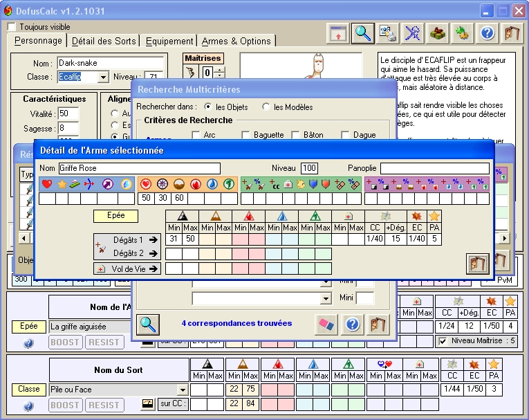Click help icon beside Pile ou Face BOOST
Screen dimensions: 529x420
pos(28,406)
